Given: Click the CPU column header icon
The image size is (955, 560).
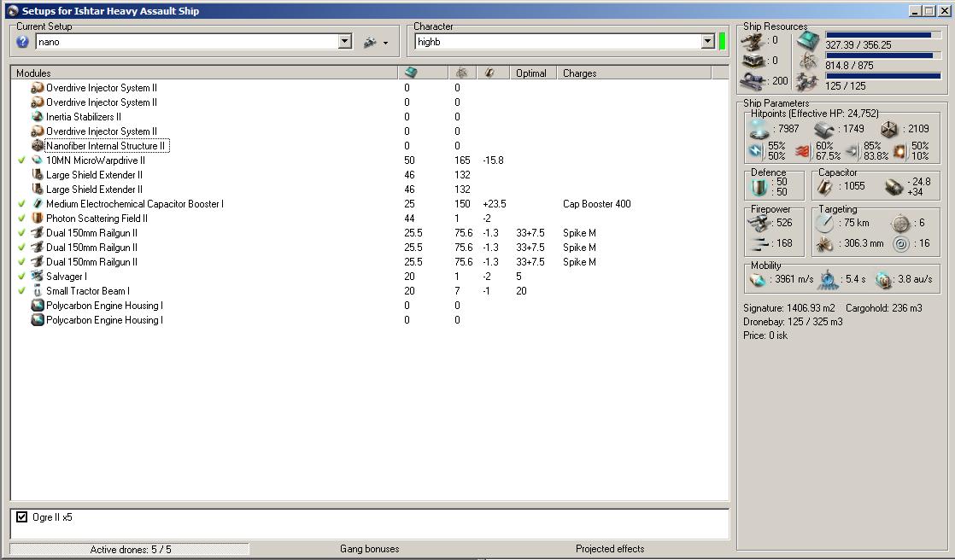Looking at the screenshot, I should (411, 73).
